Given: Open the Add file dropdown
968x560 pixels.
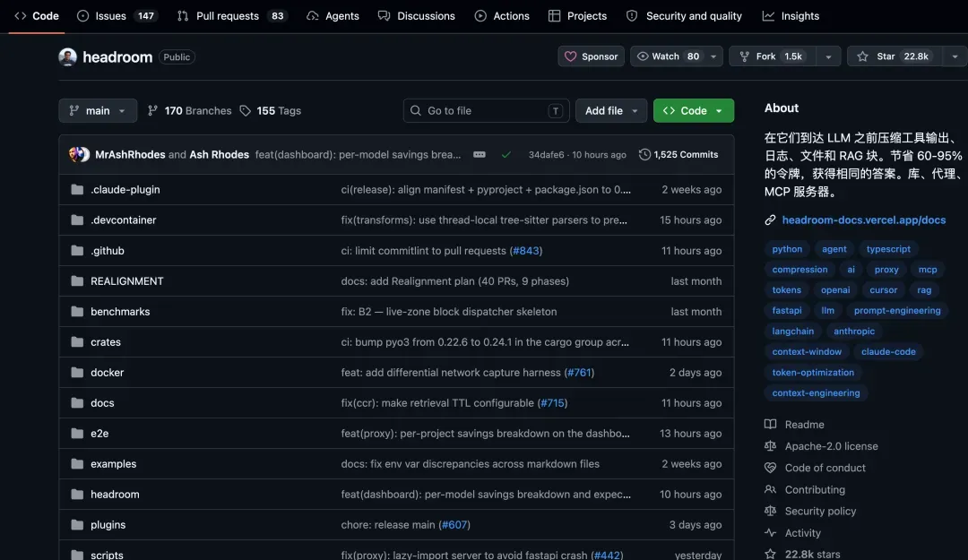Looking at the screenshot, I should point(610,110).
